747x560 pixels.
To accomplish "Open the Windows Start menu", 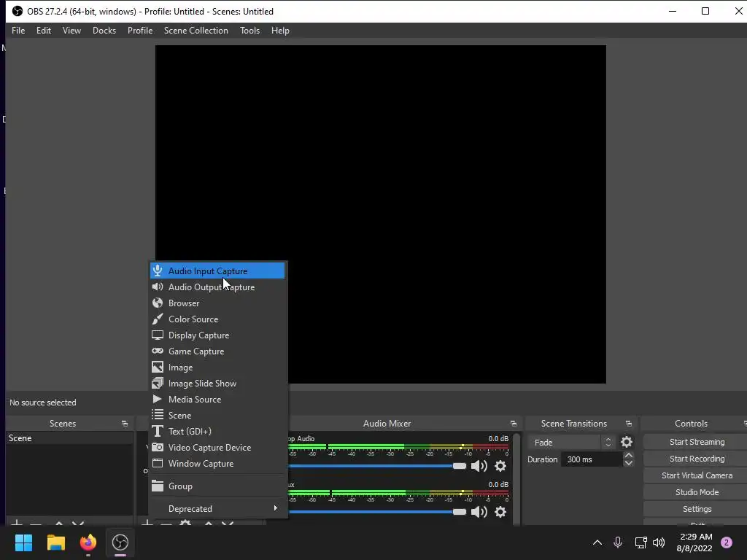I will 23,542.
